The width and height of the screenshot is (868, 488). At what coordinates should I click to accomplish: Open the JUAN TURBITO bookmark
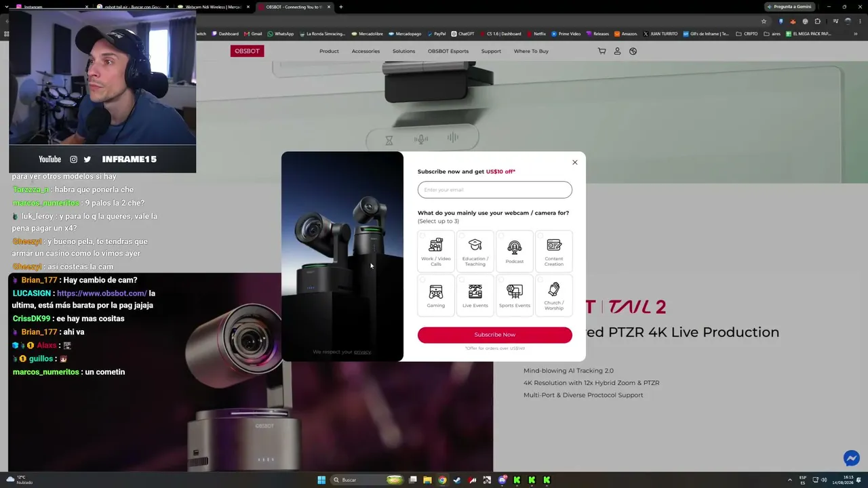[x=660, y=34]
